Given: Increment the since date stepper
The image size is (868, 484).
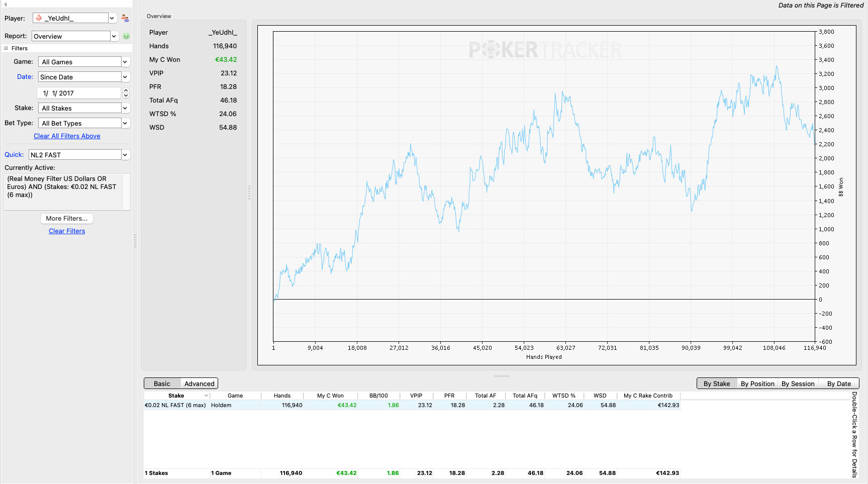Looking at the screenshot, I should tap(126, 90).
